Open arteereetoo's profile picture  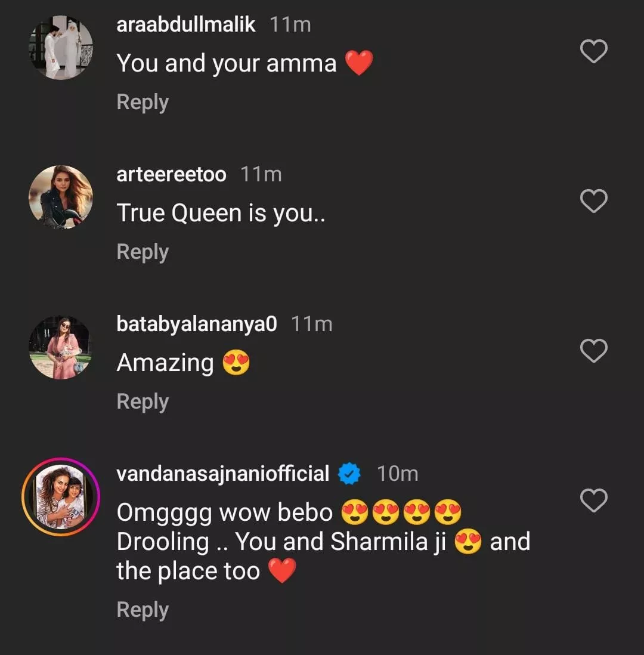point(61,197)
